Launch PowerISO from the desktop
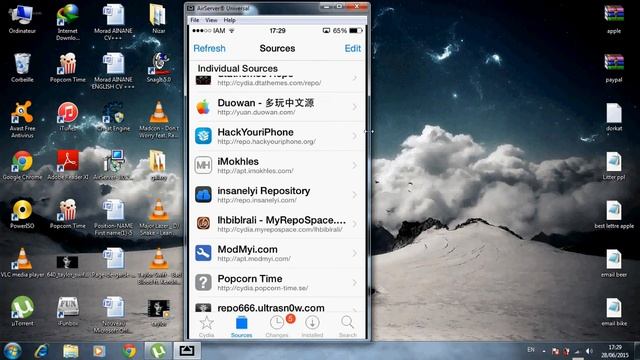Screen dimensions: 640x360 (x=22, y=214)
